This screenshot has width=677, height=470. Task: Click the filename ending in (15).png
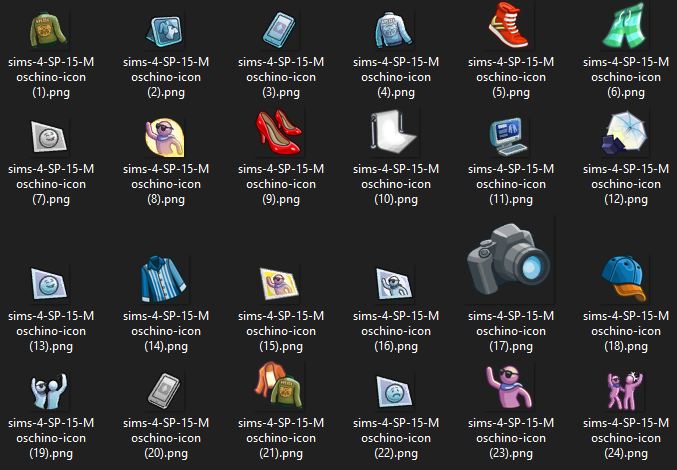click(281, 331)
